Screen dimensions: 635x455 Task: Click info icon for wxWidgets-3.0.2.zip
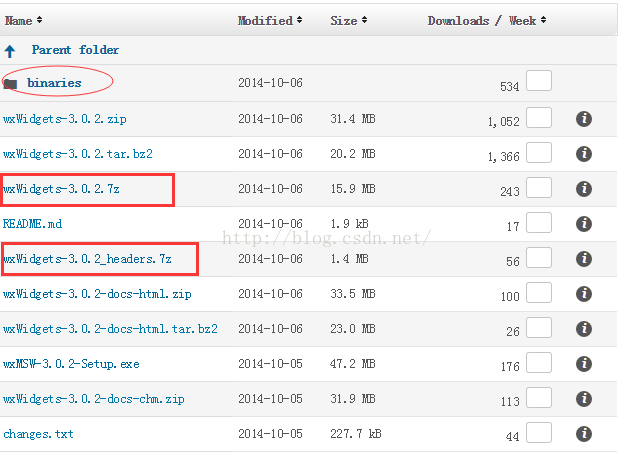(584, 119)
